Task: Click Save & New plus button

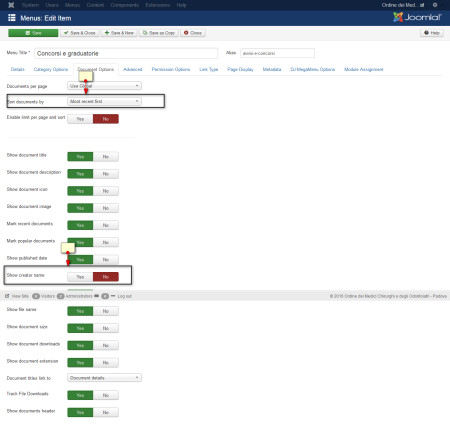Action: pos(119,33)
